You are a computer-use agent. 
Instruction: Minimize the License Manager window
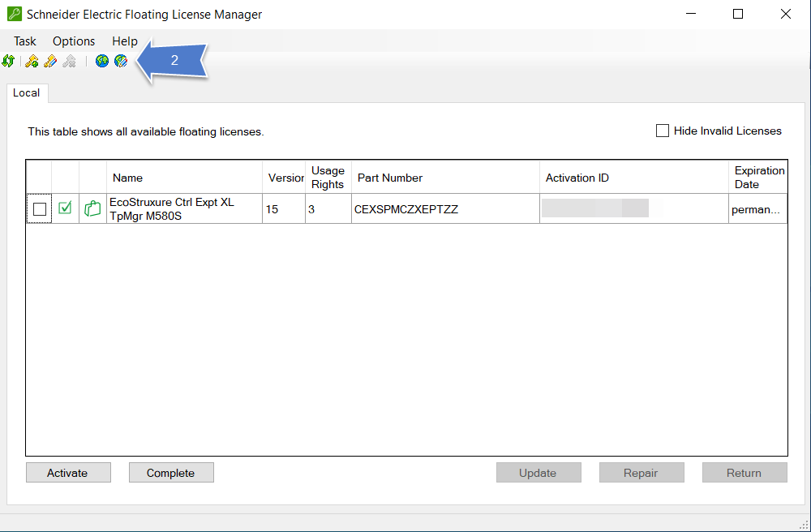coord(690,14)
